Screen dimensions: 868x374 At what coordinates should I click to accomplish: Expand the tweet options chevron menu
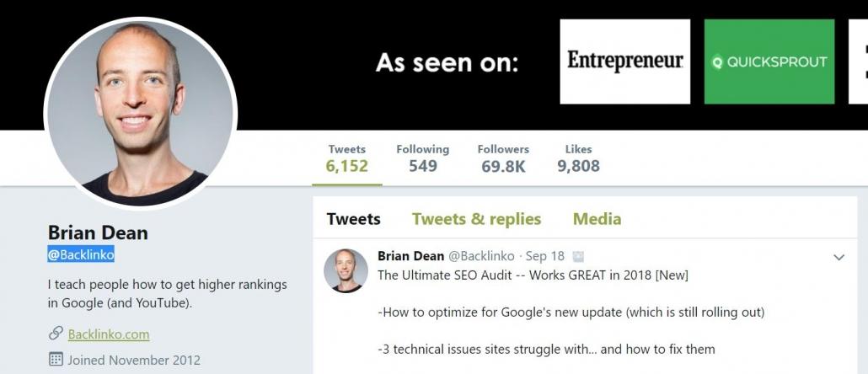click(839, 257)
